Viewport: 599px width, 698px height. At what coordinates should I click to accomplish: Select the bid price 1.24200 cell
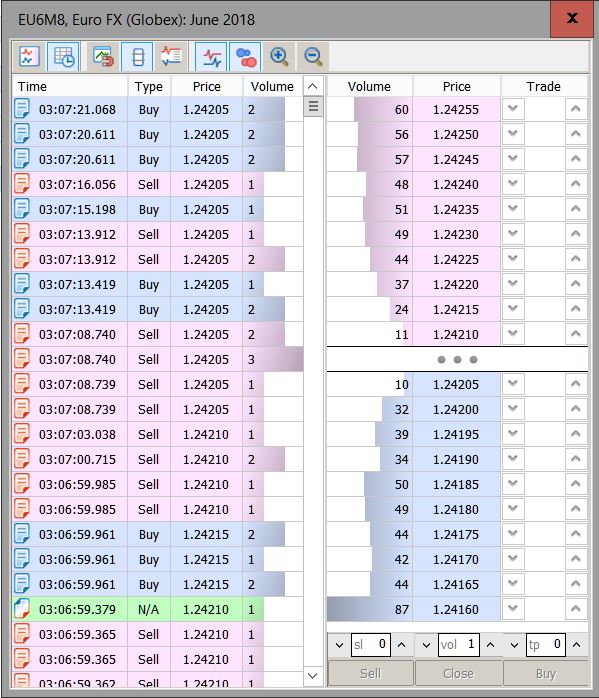click(457, 409)
